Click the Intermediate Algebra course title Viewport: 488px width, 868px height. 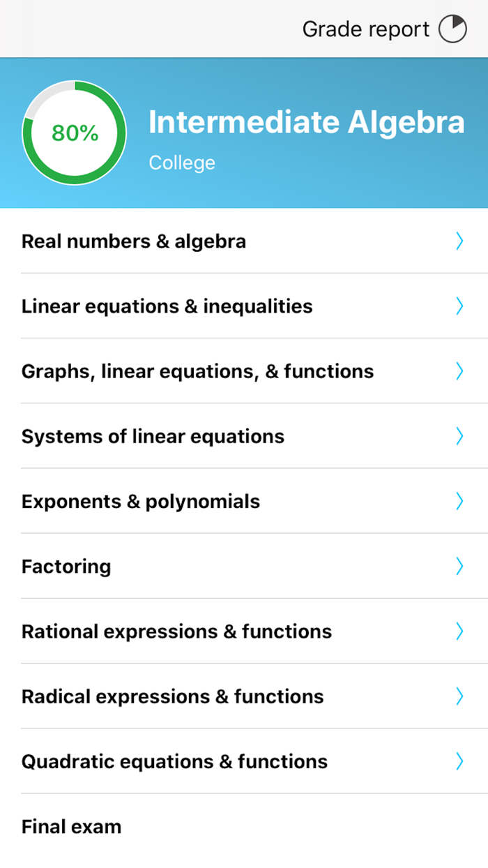[x=307, y=121]
